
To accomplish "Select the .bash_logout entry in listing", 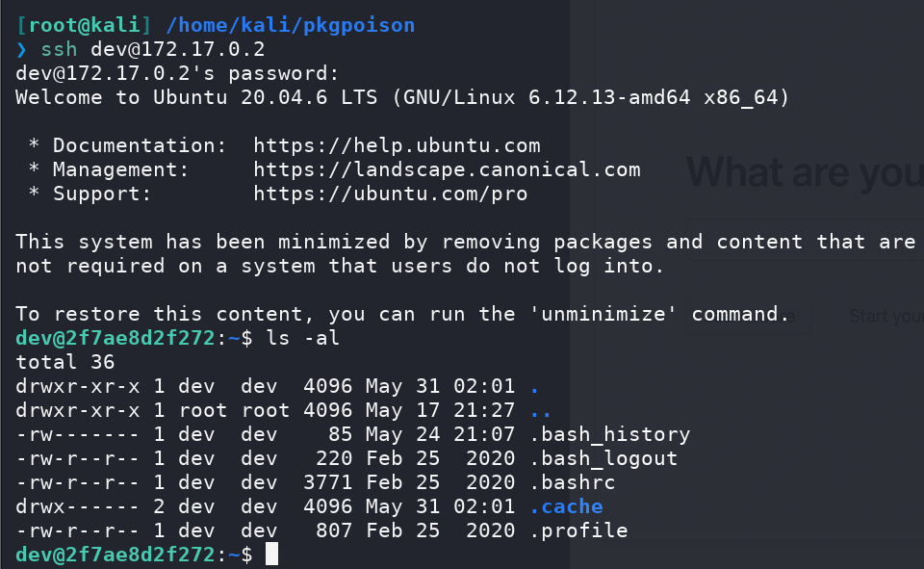I will 603,458.
